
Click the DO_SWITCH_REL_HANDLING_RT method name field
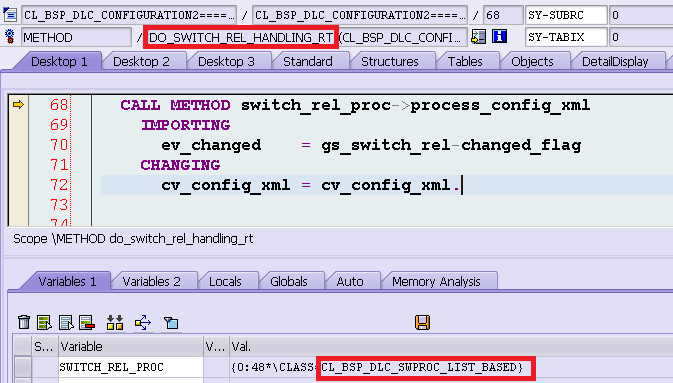point(240,37)
